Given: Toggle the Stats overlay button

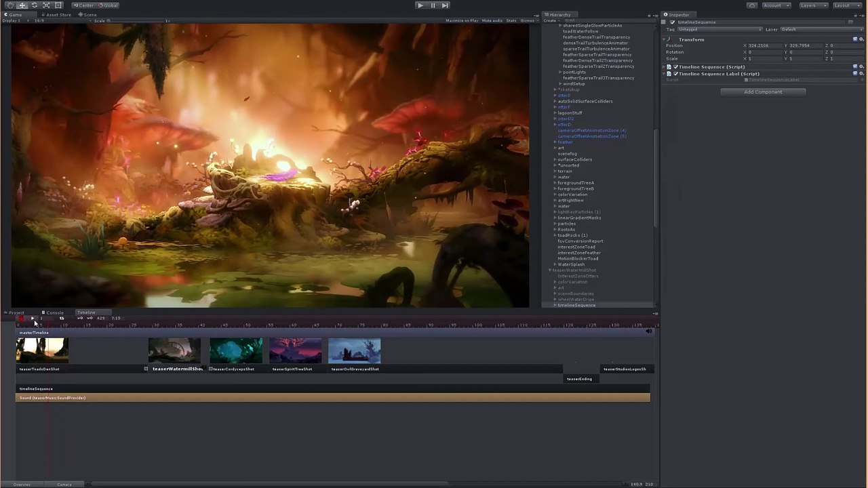Looking at the screenshot, I should coord(511,20).
